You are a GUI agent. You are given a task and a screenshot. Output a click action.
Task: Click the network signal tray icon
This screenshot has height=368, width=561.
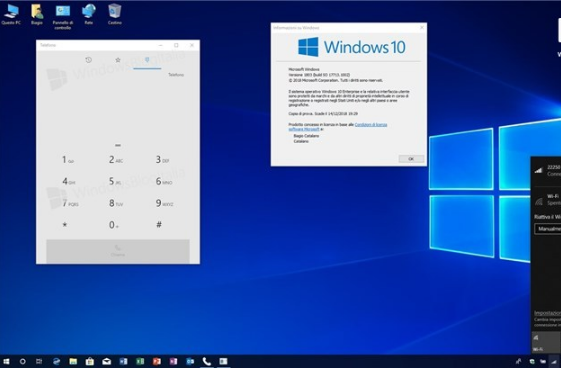coord(554,362)
